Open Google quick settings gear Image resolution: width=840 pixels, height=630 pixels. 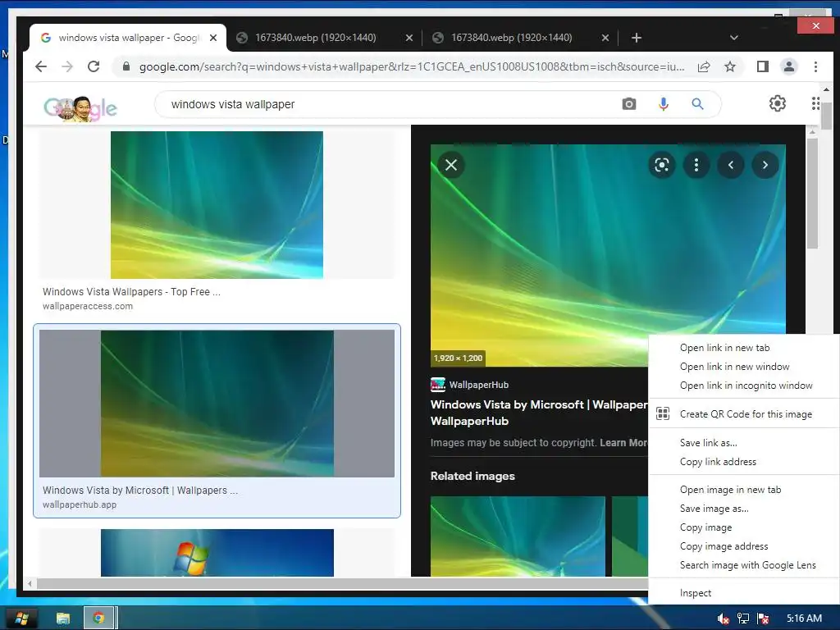(778, 103)
